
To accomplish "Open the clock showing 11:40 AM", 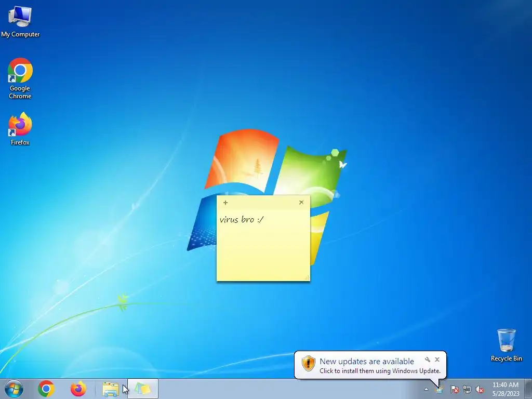I will (x=506, y=389).
